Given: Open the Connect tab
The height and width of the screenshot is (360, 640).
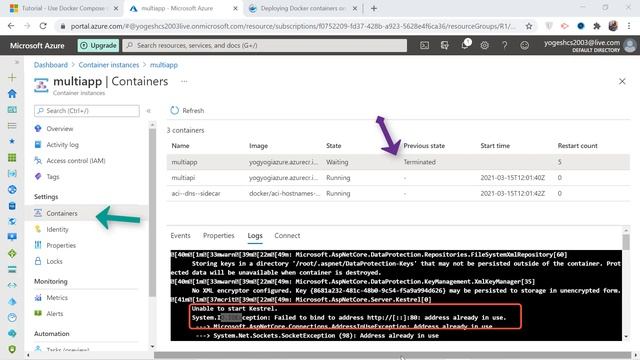Looking at the screenshot, I should tap(287, 236).
